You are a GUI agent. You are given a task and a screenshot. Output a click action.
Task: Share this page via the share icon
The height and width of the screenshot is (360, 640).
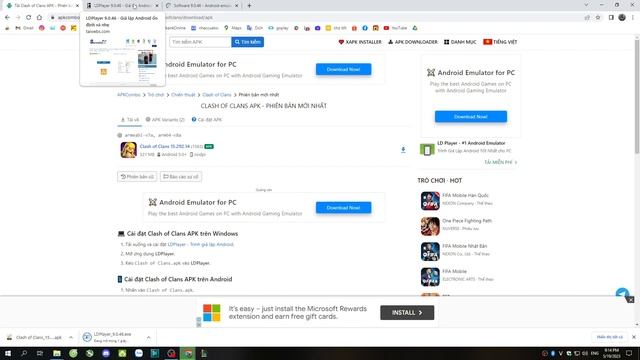tap(587, 18)
